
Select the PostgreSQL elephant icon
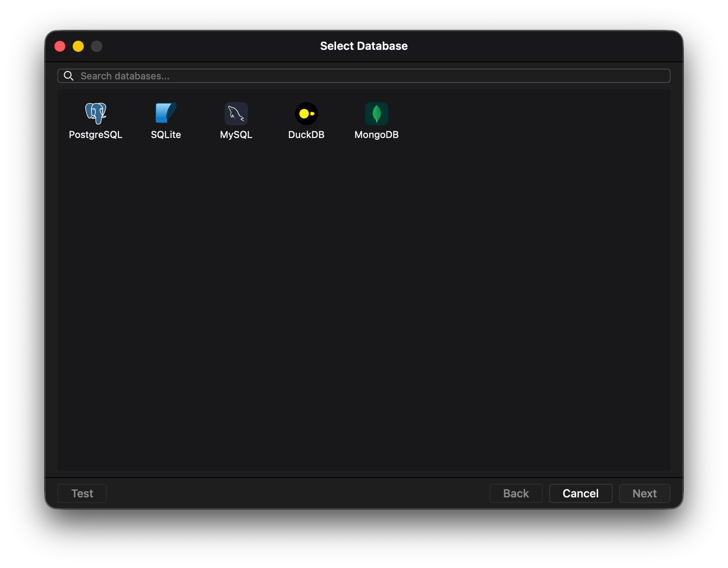click(96, 114)
